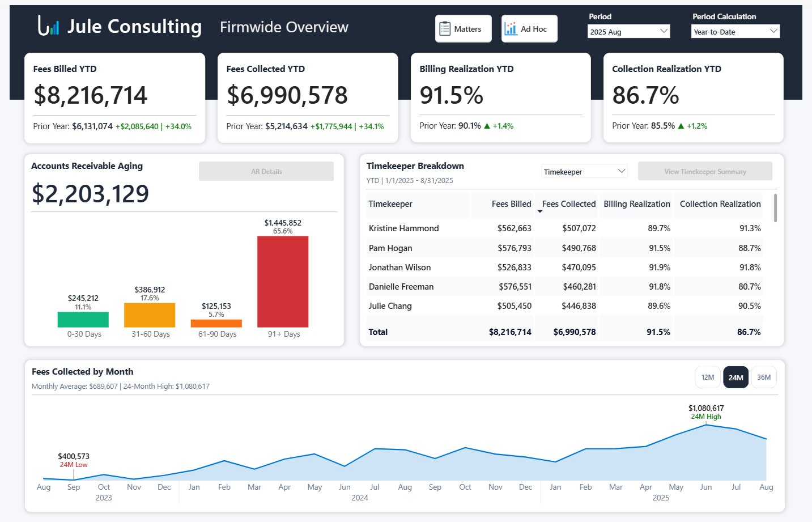Open the Timekeeper breakdown dropdown
Screen dimensions: 812x522
coord(584,172)
